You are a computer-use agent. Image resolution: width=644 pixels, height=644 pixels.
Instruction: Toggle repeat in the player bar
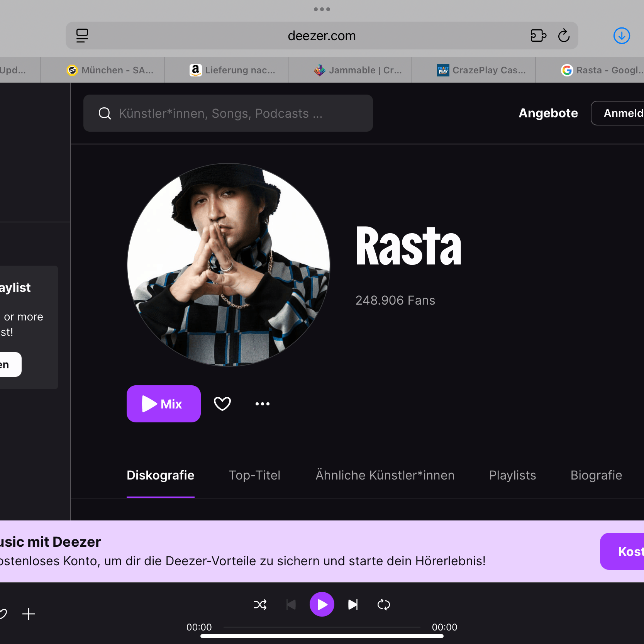pyautogui.click(x=384, y=604)
